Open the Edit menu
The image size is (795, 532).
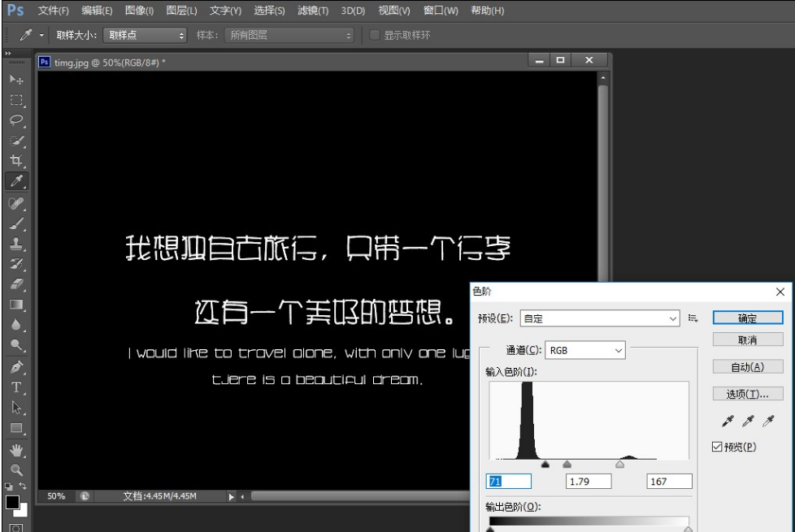(x=97, y=10)
